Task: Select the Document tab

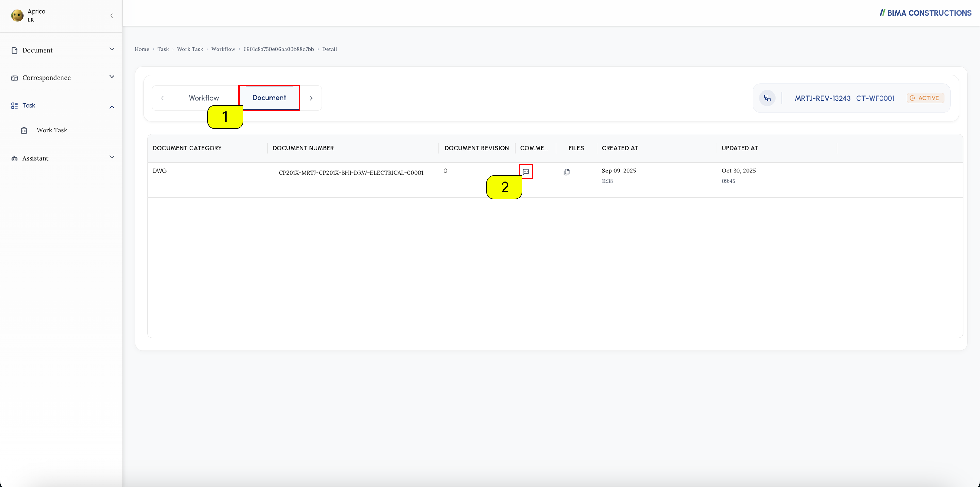Action: pyautogui.click(x=269, y=98)
